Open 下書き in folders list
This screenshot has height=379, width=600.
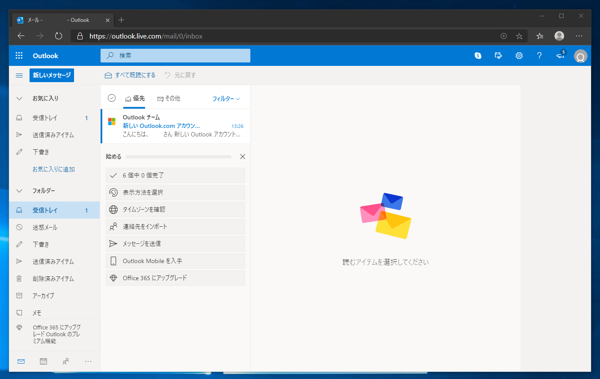[54, 244]
